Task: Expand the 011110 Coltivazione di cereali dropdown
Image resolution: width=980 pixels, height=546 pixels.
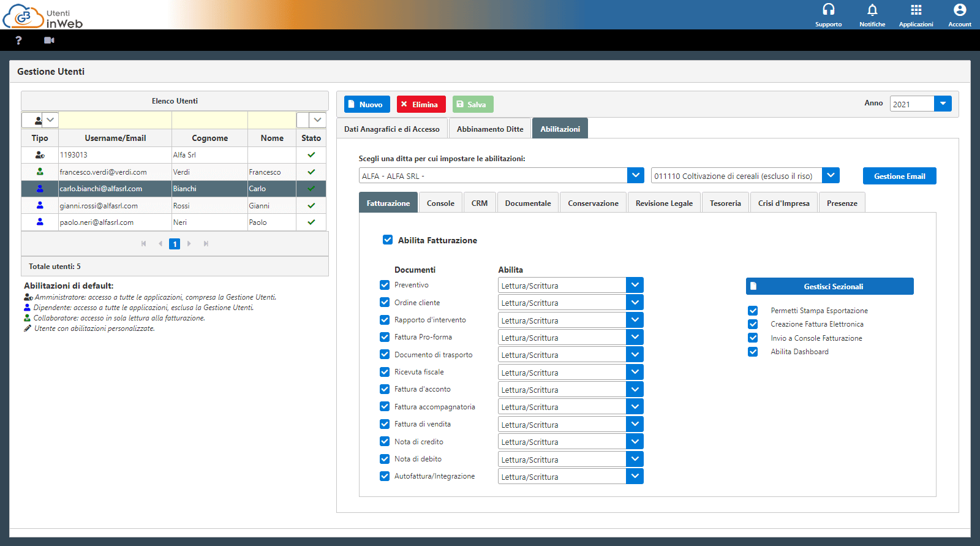Action: (831, 175)
